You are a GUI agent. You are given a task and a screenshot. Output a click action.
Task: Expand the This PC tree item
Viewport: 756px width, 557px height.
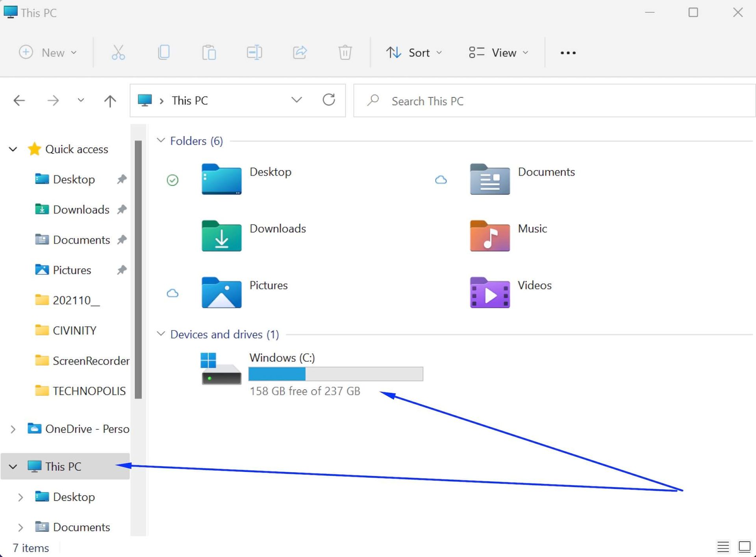[13, 466]
